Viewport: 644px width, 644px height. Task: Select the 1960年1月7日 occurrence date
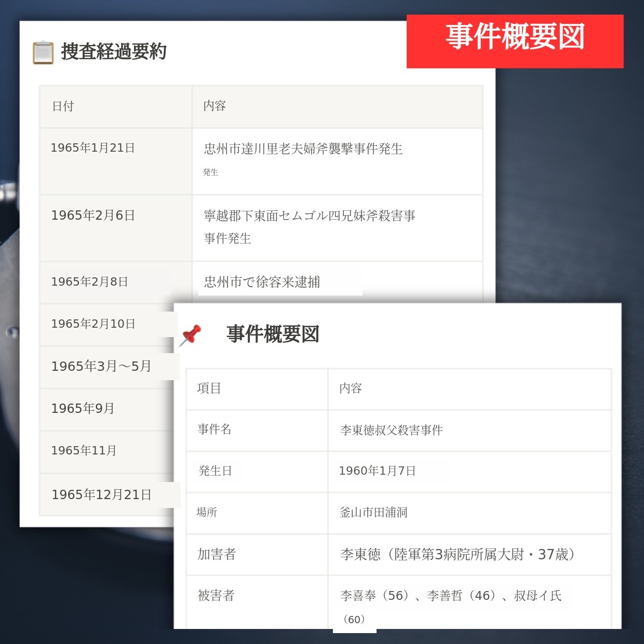377,471
